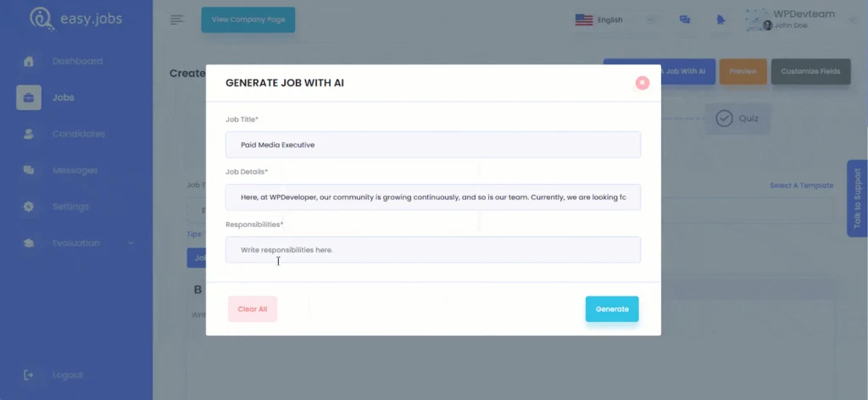Viewport: 868px width, 400px height.
Task: Expand the Evaluation submenu chevron
Action: (131, 243)
